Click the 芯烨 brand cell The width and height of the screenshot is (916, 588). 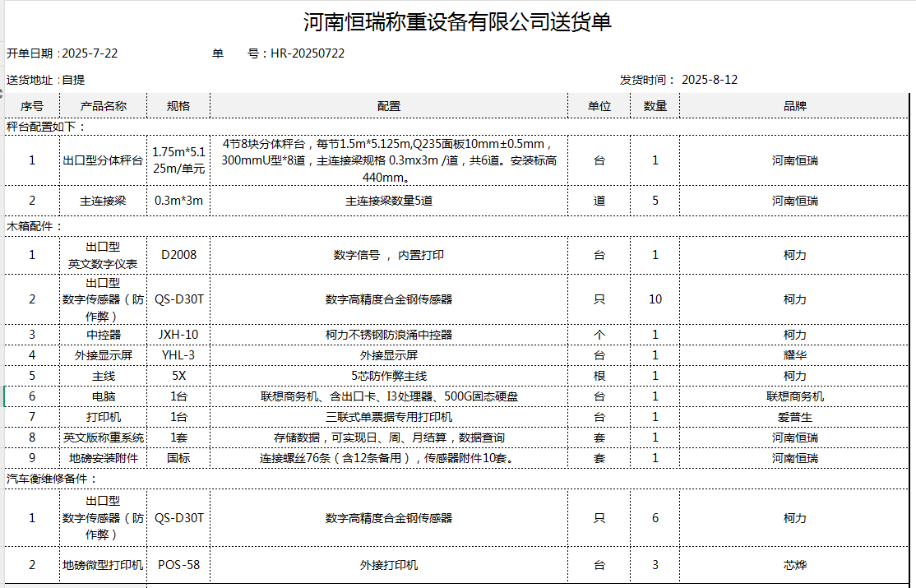click(x=794, y=565)
